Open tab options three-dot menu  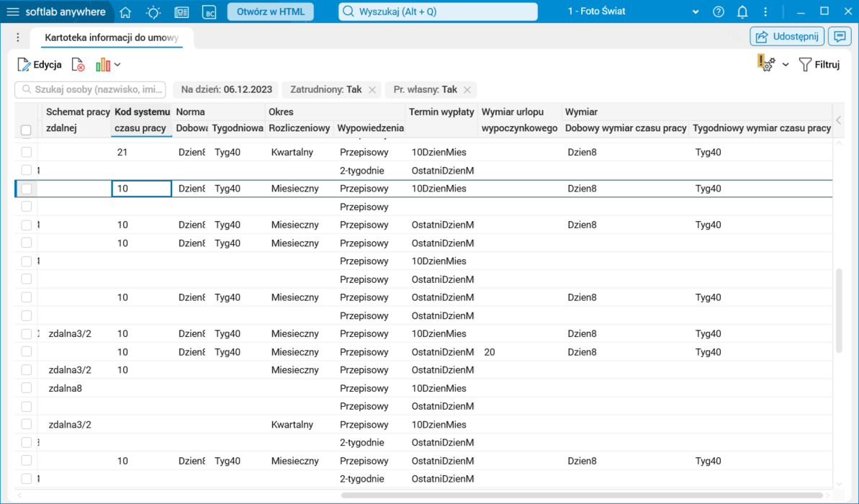click(17, 37)
